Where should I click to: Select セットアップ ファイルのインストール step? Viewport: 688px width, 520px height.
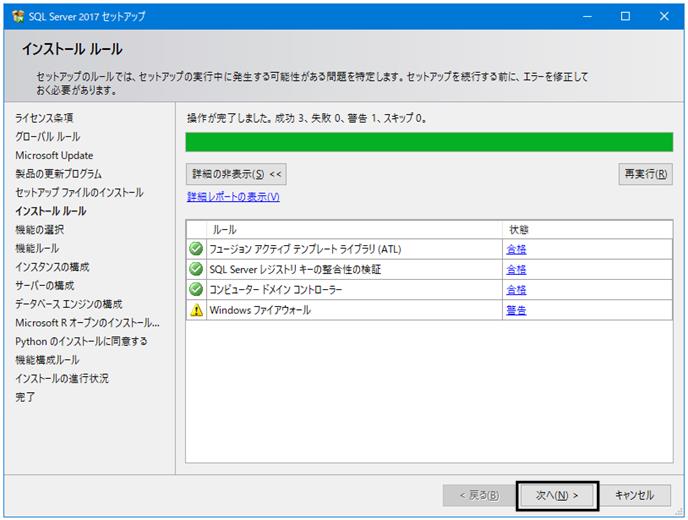point(79,192)
